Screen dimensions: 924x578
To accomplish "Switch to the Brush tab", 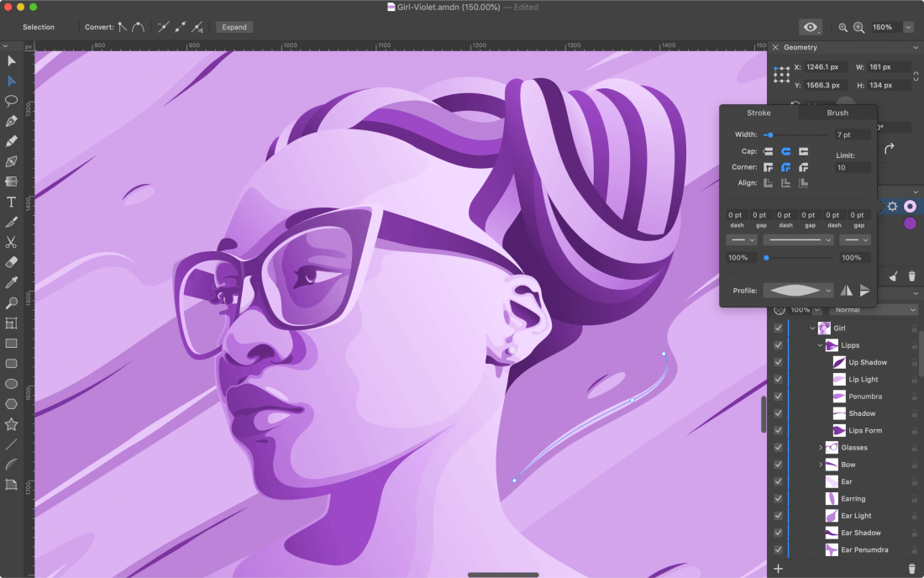I will (x=837, y=113).
